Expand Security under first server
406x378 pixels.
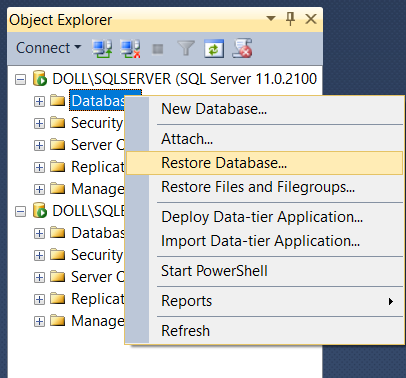(39, 123)
